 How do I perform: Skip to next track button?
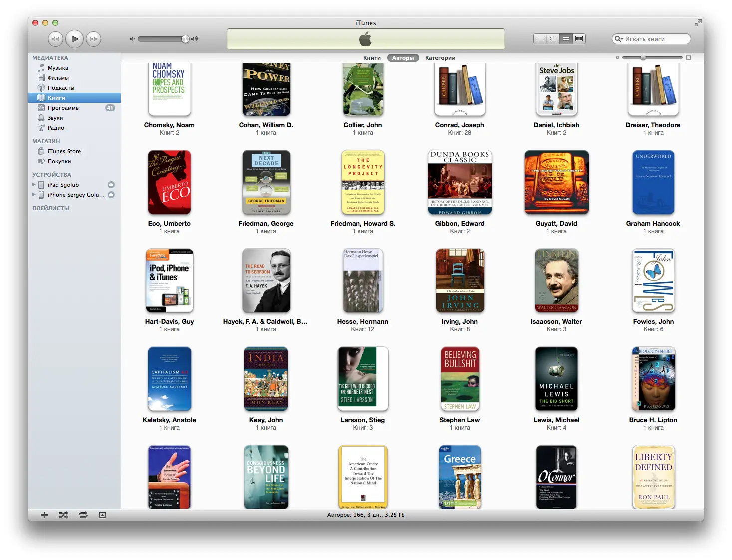[x=93, y=38]
